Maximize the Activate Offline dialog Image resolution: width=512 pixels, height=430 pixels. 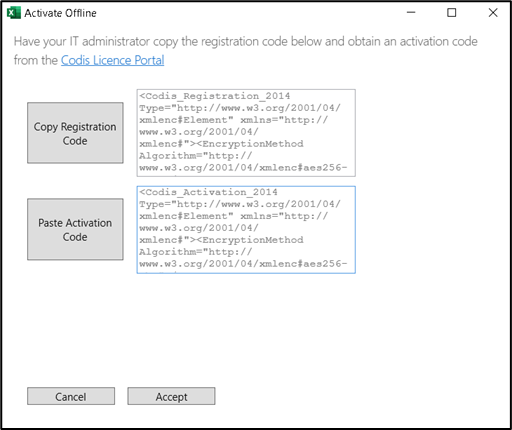(x=452, y=13)
